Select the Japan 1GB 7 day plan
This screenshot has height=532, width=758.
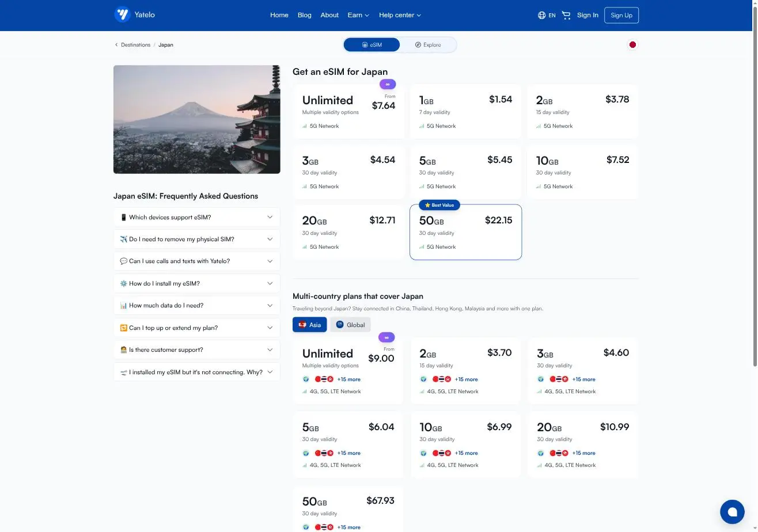tap(465, 111)
